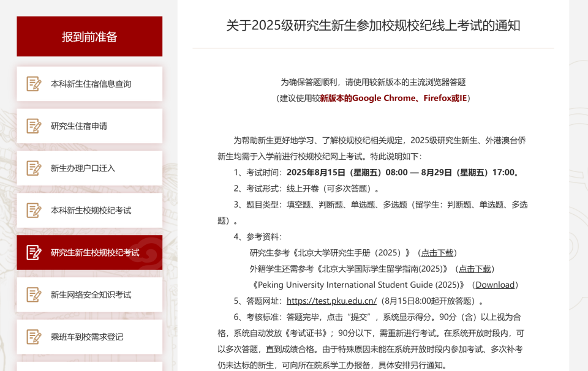Click the pencil icon beside 本科新生住宿信息查询
588x371 pixels.
tap(33, 84)
